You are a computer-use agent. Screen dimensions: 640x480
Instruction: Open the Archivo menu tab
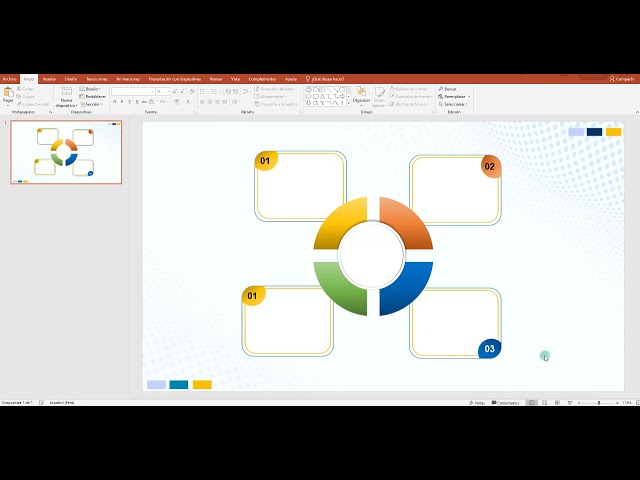9,79
